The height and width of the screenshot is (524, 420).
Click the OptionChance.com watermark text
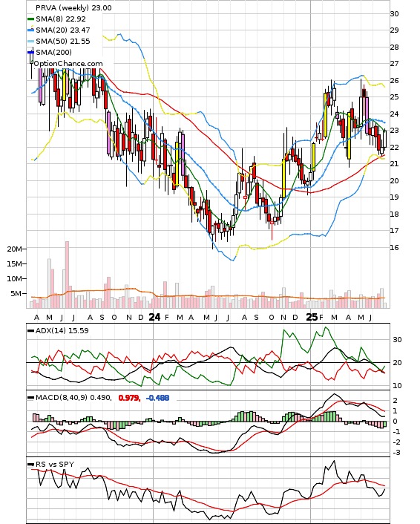pyautogui.click(x=68, y=64)
